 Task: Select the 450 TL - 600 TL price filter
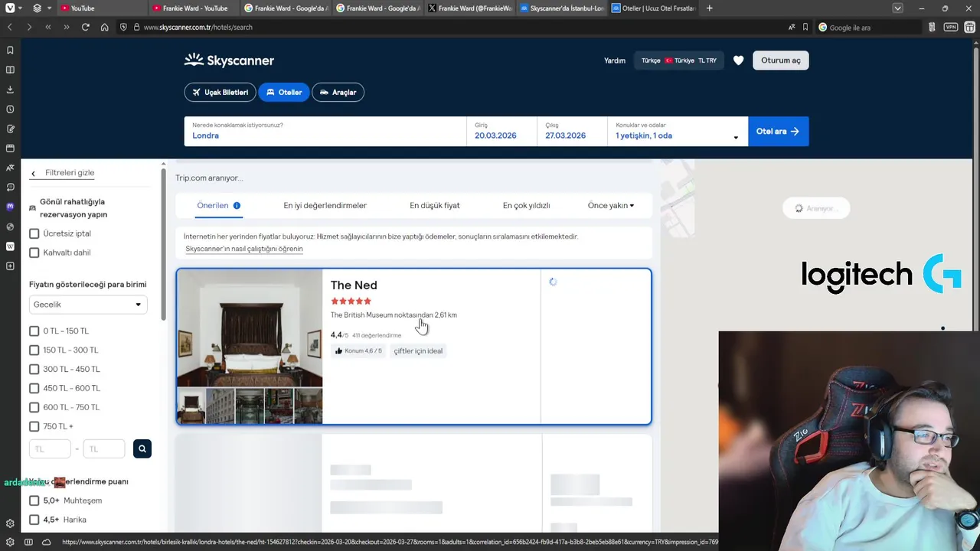(x=34, y=388)
